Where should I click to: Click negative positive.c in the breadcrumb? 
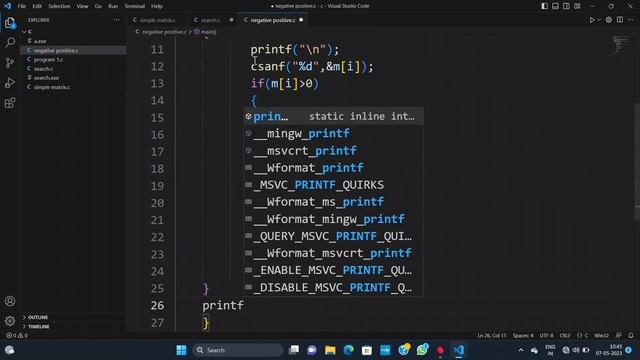click(164, 32)
